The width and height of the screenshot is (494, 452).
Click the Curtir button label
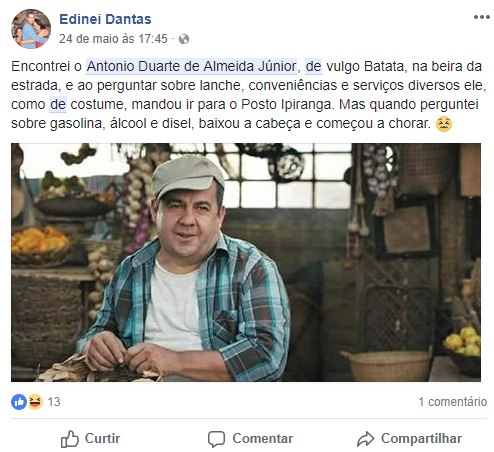click(102, 438)
